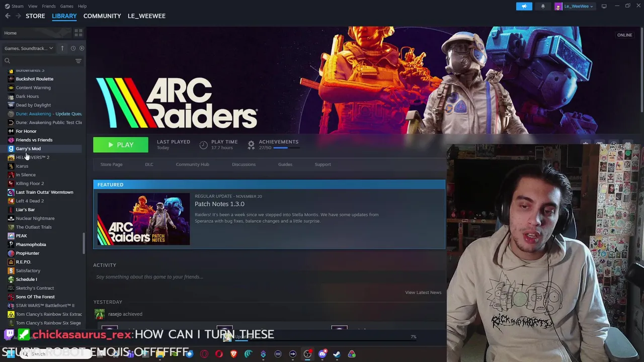Open the LE_WEEWEE profile tab
The height and width of the screenshot is (362, 644).
(146, 16)
